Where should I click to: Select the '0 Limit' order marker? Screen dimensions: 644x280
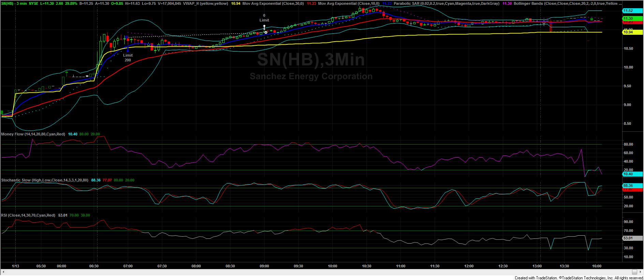pos(264,23)
